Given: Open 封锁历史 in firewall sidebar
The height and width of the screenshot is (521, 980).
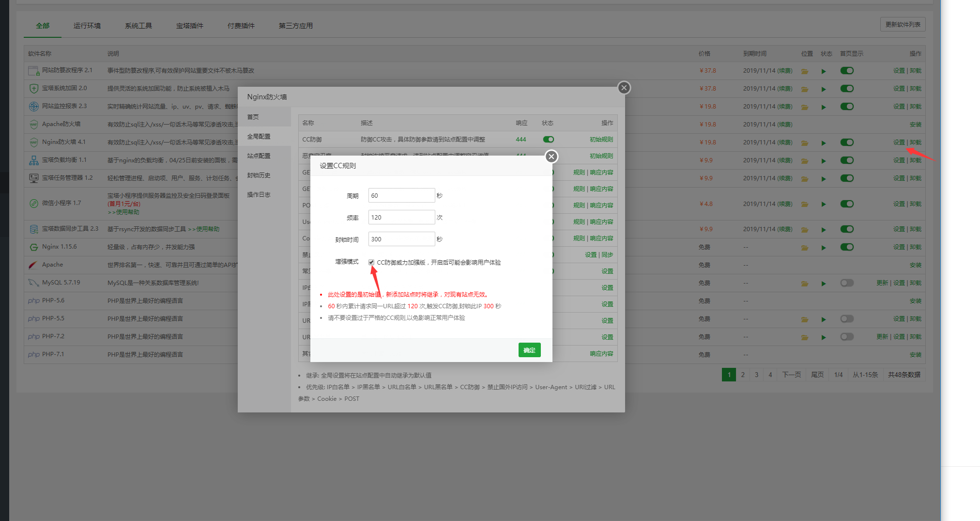Looking at the screenshot, I should click(x=264, y=175).
